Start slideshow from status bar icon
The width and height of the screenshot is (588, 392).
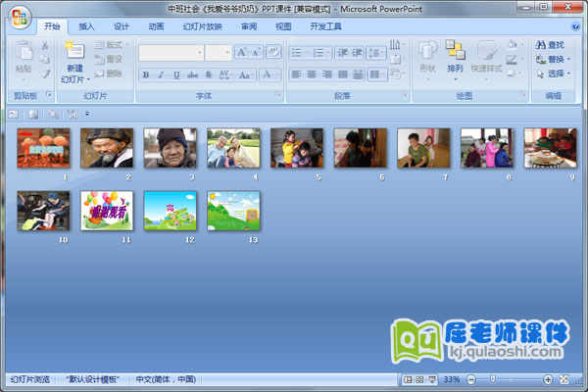[x=431, y=379]
